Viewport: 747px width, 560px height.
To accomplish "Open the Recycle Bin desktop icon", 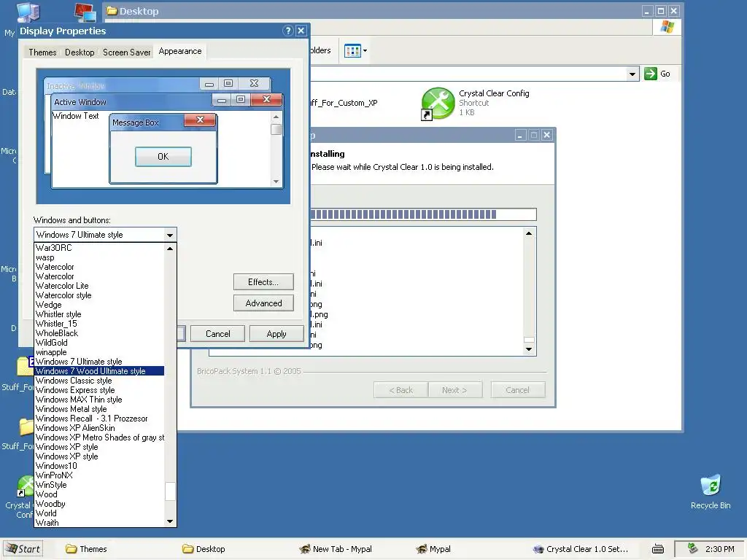I will 711,486.
